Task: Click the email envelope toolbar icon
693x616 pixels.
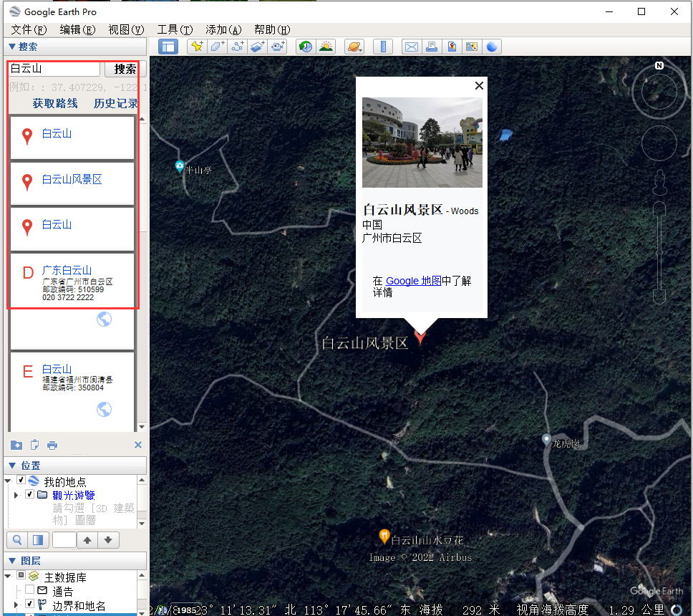Action: 411,47
